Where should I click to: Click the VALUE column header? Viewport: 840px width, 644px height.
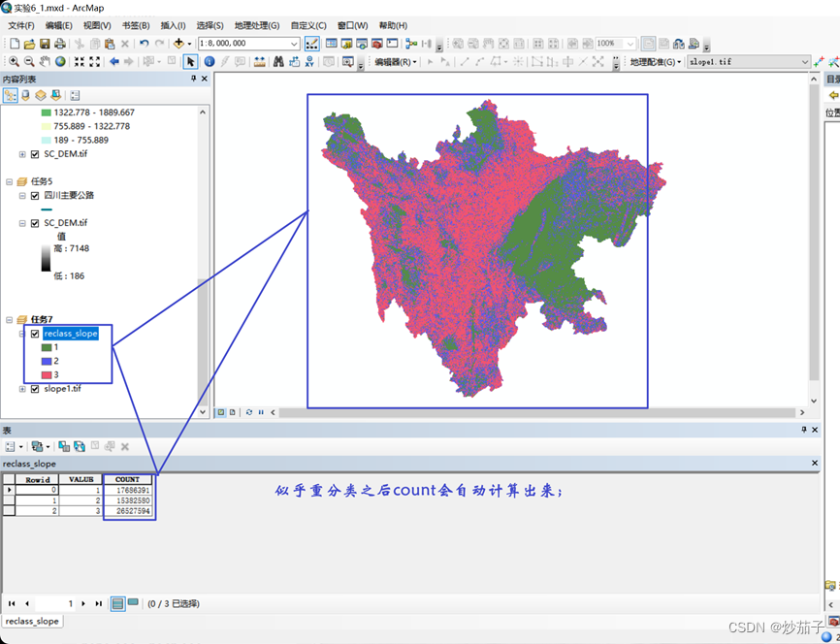pos(81,480)
